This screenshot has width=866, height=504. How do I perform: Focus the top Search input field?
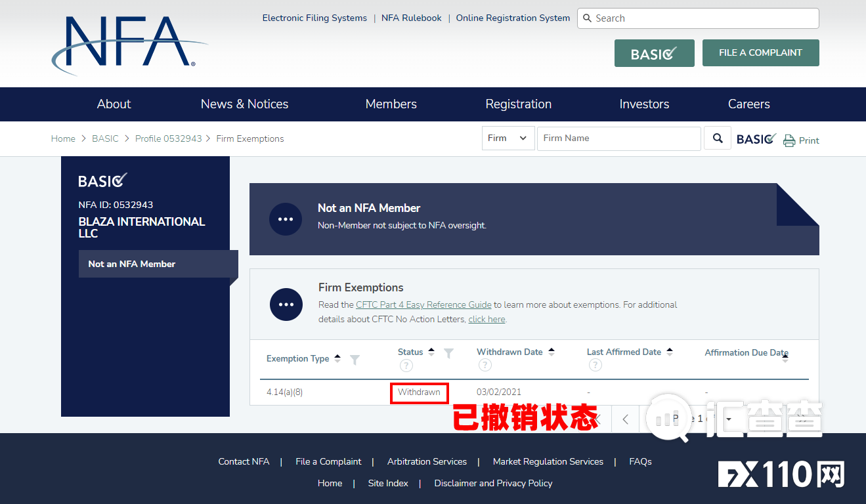tap(698, 18)
